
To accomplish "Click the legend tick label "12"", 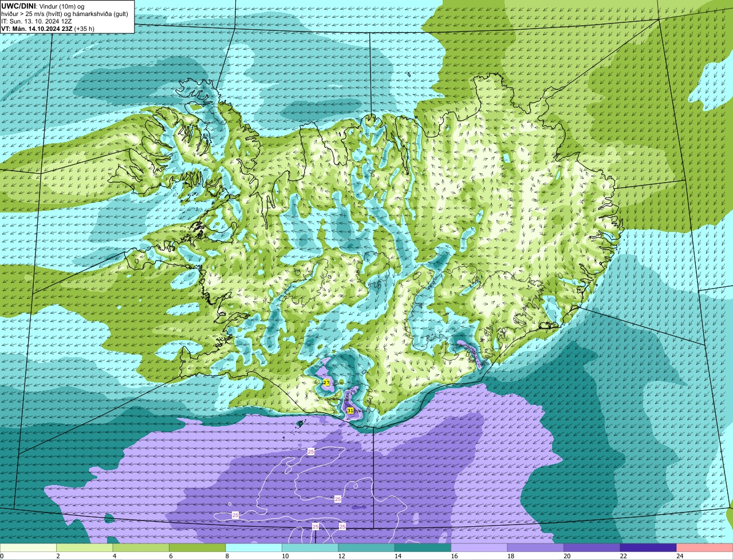I will click(341, 556).
